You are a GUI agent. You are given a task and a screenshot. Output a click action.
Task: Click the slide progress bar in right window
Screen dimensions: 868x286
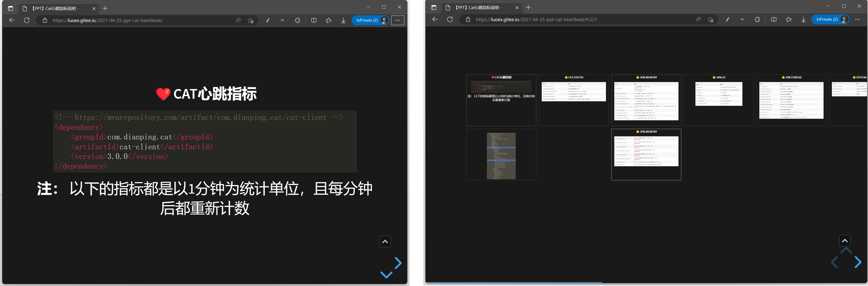646,282
